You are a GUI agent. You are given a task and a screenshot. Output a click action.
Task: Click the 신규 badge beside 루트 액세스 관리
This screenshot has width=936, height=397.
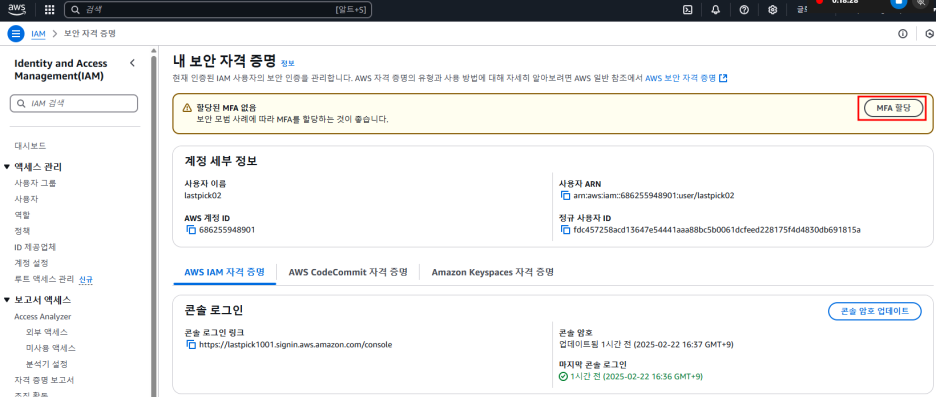coord(85,279)
